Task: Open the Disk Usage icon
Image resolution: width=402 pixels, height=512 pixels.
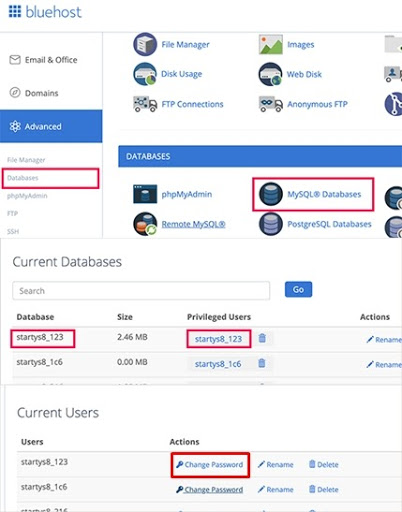Action: point(145,74)
